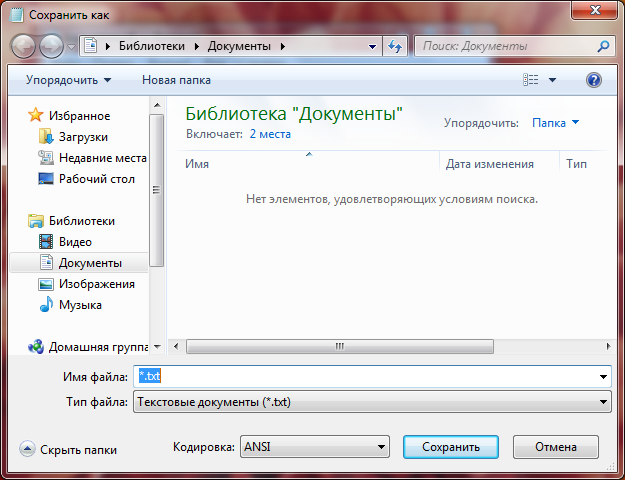Click Новая папка button
The height and width of the screenshot is (480, 625).
click(x=176, y=80)
